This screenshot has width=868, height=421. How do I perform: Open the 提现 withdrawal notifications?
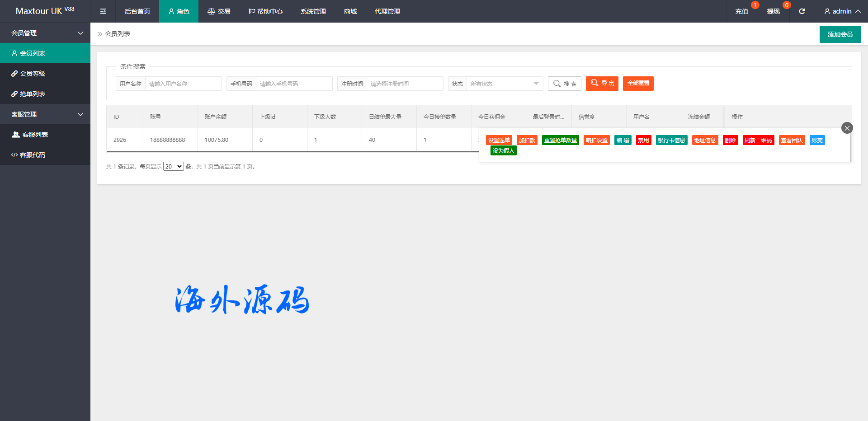pos(773,11)
